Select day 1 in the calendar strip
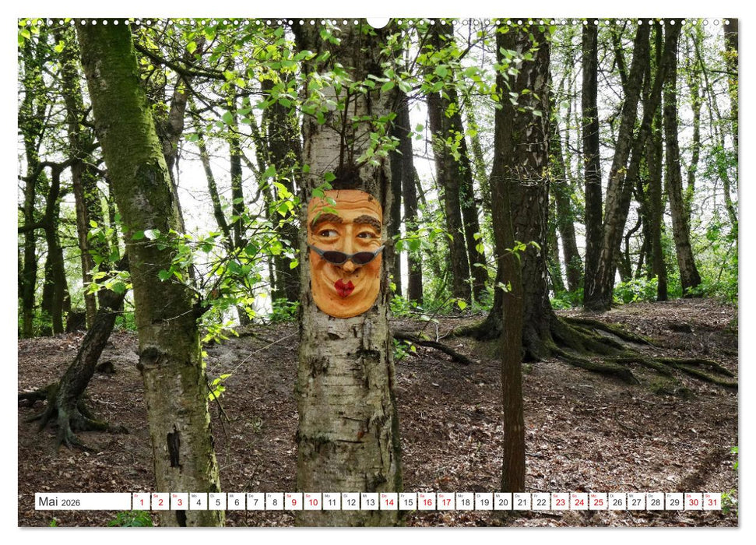 [x=142, y=501]
